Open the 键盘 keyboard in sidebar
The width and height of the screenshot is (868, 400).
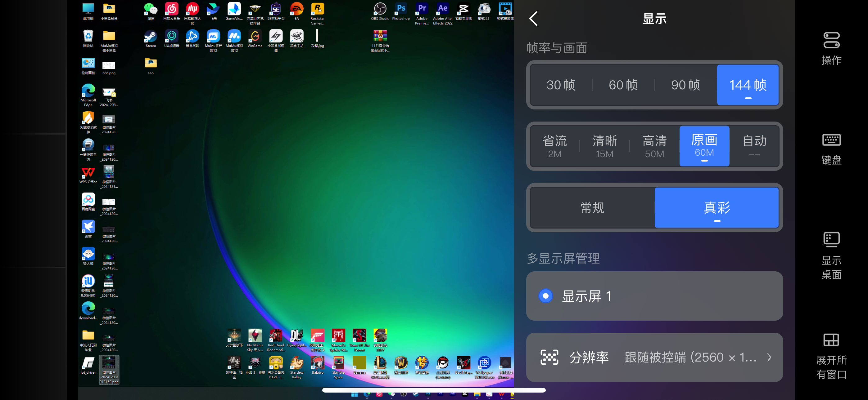point(831,149)
